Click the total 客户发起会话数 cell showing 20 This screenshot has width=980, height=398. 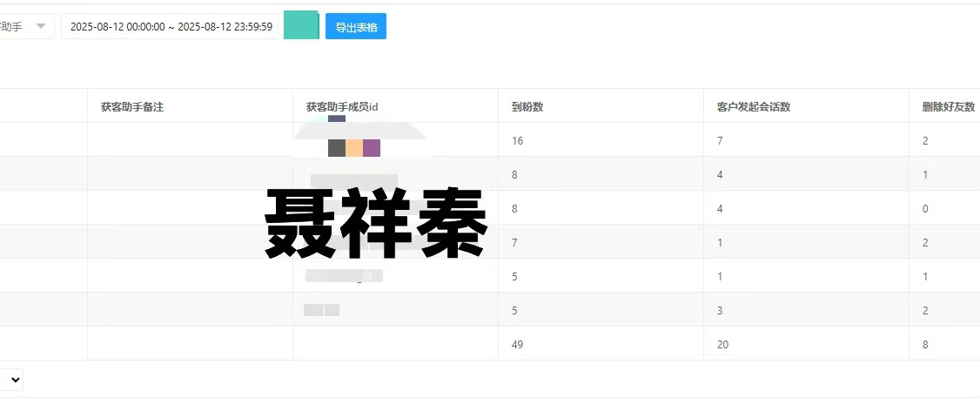point(806,344)
